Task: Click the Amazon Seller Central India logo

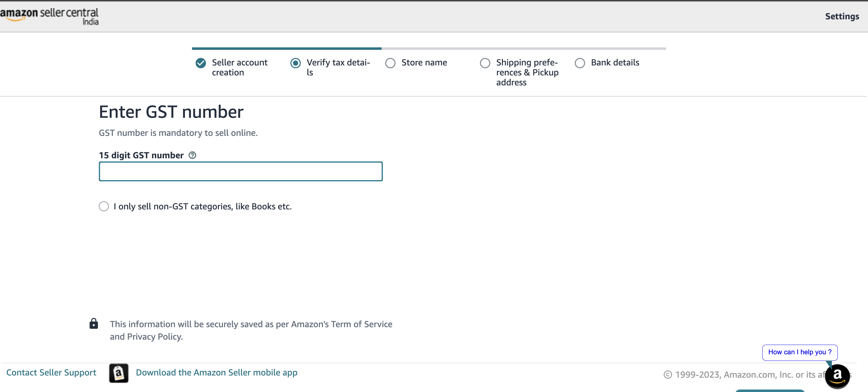Action: pyautogui.click(x=50, y=16)
